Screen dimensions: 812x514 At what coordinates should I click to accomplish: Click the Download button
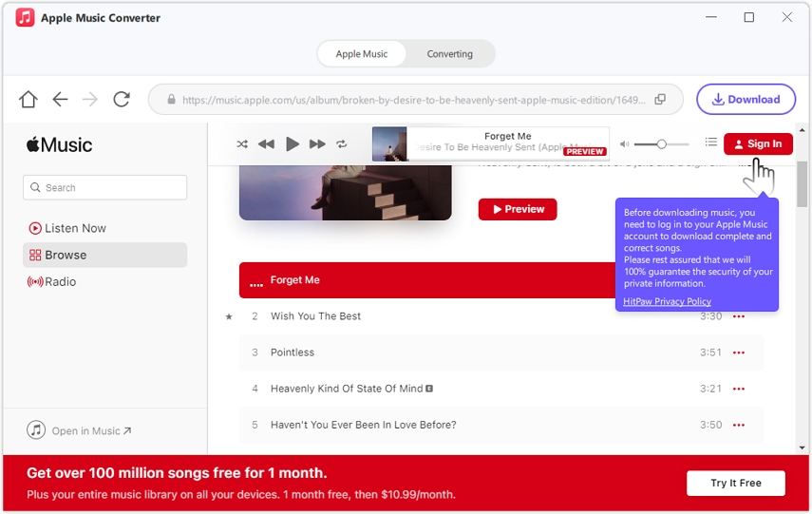point(746,99)
